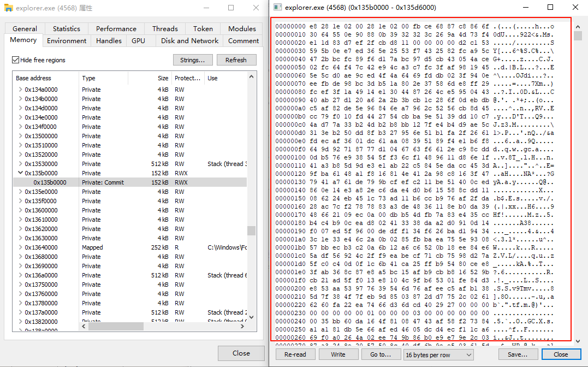Switch to the Threads tab
Image resolution: width=588 pixels, height=367 pixels.
(165, 28)
